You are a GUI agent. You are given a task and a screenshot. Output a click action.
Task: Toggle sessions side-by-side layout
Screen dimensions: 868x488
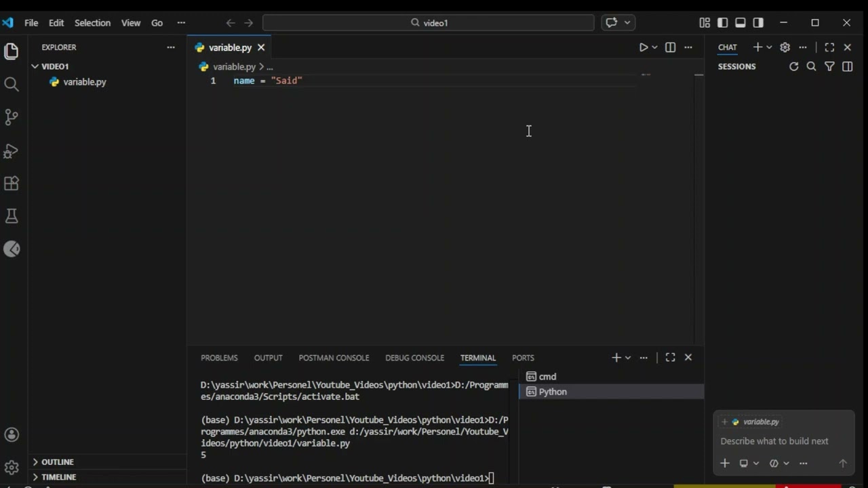(x=848, y=66)
